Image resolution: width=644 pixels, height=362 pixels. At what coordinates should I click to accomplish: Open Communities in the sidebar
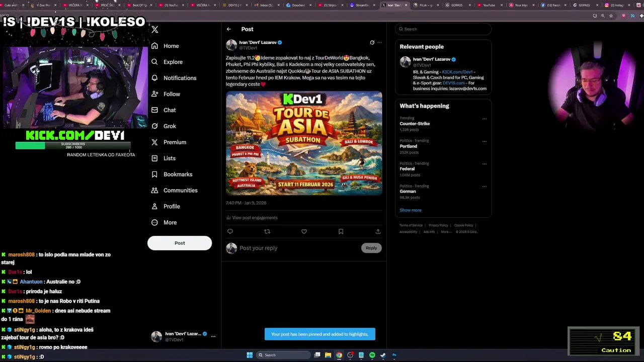pyautogui.click(x=174, y=191)
